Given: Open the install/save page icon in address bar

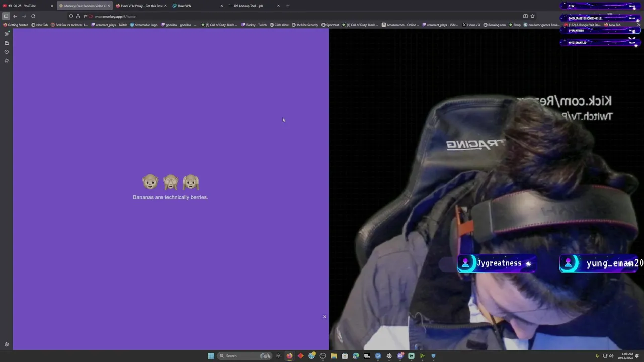Looking at the screenshot, I should pos(525,16).
